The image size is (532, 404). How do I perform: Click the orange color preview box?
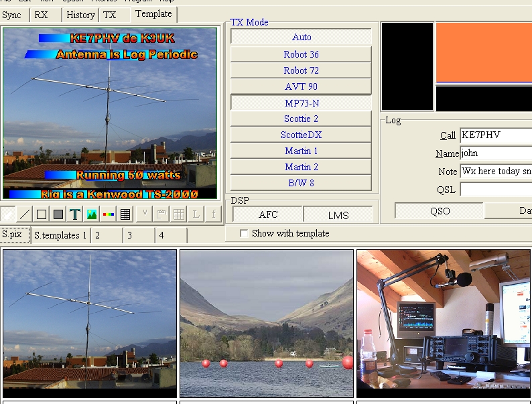(483, 53)
